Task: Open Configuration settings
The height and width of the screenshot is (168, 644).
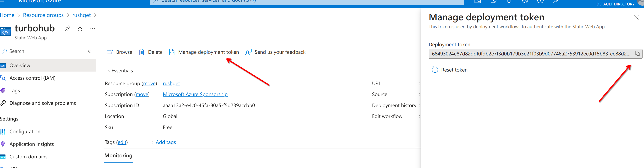Action: tap(25, 132)
